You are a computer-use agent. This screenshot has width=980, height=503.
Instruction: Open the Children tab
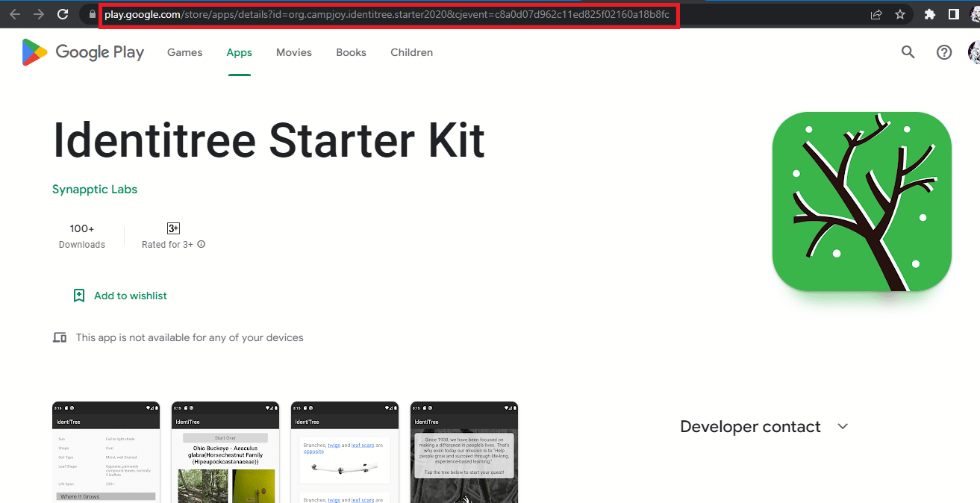(412, 52)
